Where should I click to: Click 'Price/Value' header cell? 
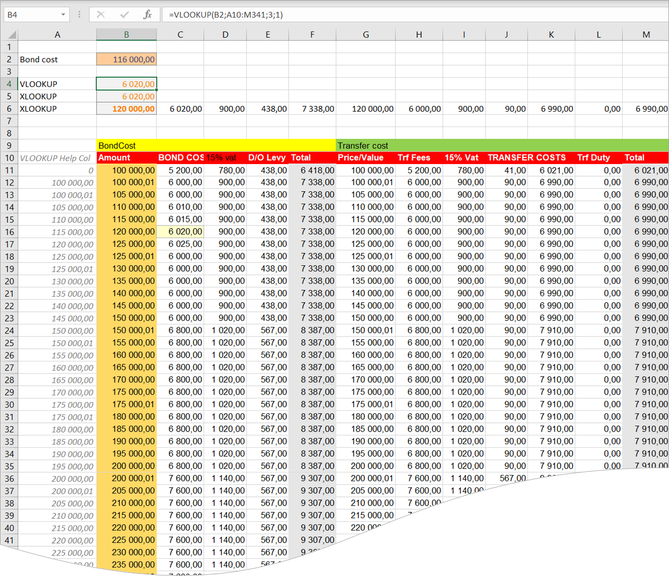click(366, 158)
